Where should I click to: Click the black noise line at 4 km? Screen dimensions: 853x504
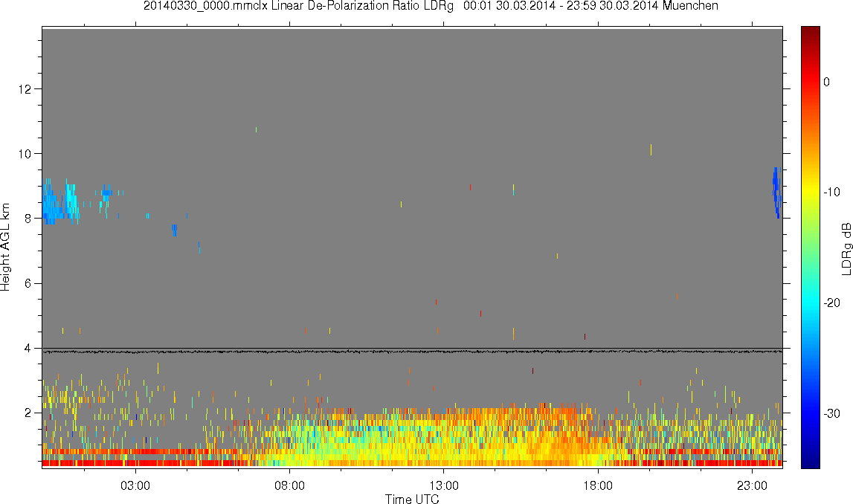[x=412, y=352]
